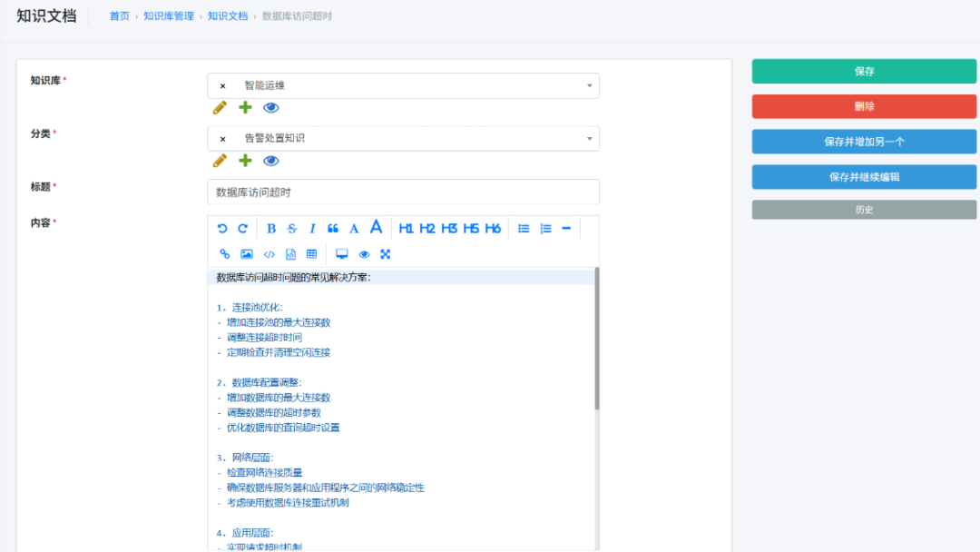Image resolution: width=980 pixels, height=552 pixels.
Task: Apply bold formatting to content text
Action: click(x=270, y=228)
